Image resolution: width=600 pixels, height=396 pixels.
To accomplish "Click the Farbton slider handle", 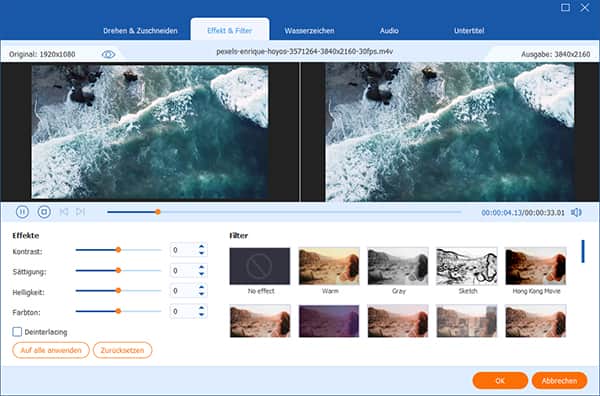I will tap(119, 311).
